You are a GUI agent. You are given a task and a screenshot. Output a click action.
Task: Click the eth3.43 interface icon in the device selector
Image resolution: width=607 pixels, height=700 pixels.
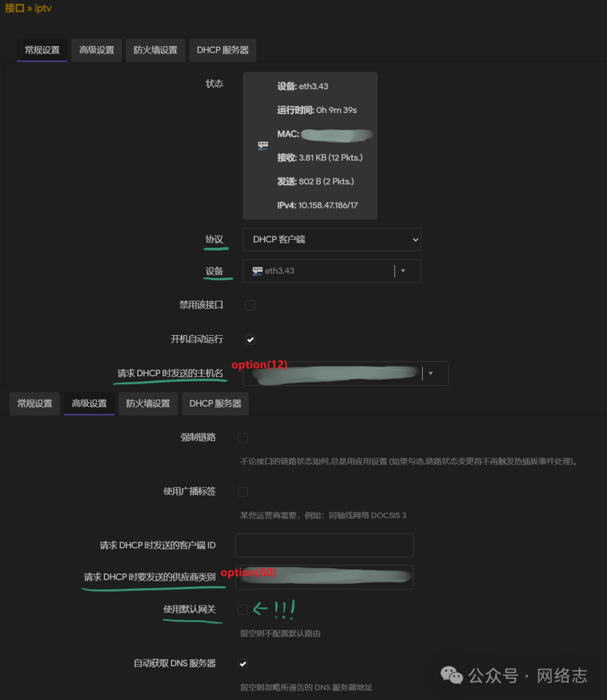click(257, 271)
